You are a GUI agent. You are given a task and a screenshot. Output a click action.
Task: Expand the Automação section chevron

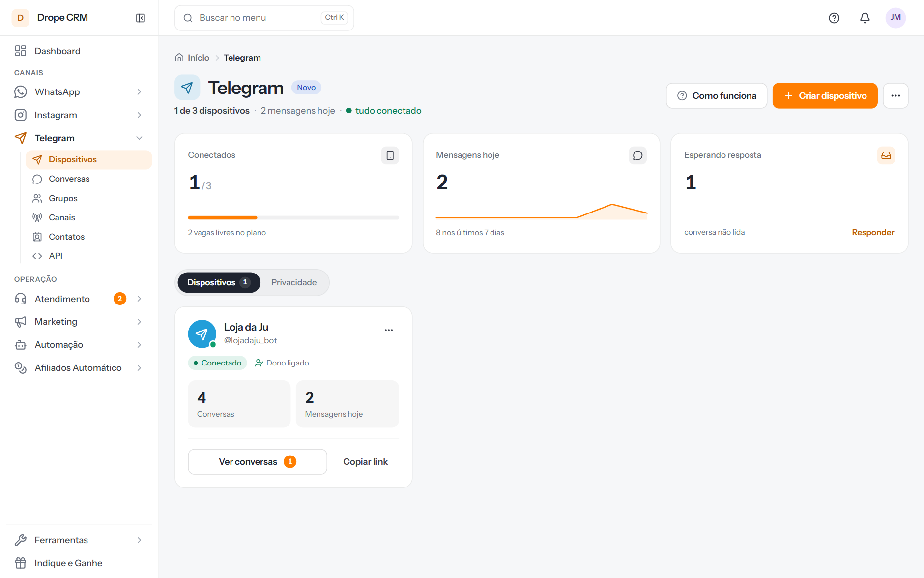[x=140, y=345]
